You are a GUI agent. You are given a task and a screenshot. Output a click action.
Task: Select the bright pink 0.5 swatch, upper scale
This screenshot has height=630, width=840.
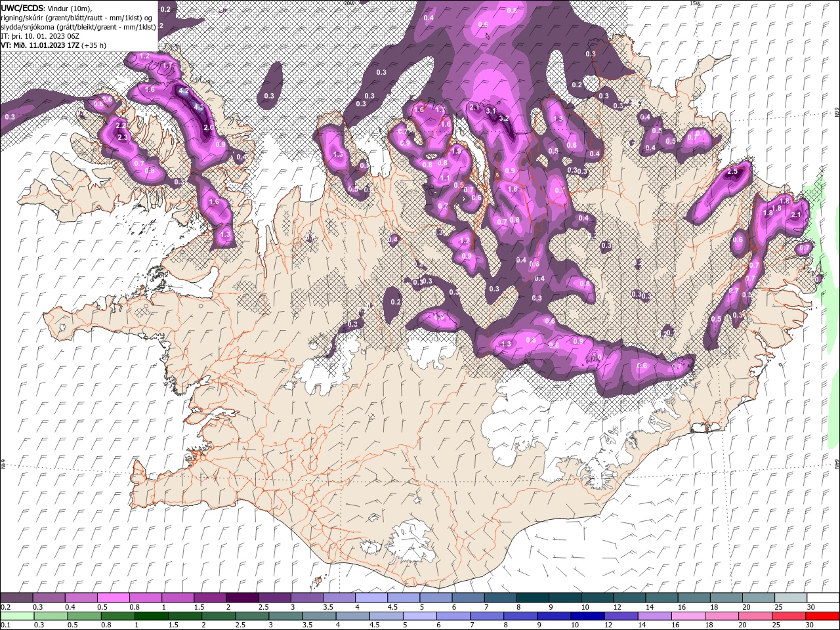pos(114,598)
